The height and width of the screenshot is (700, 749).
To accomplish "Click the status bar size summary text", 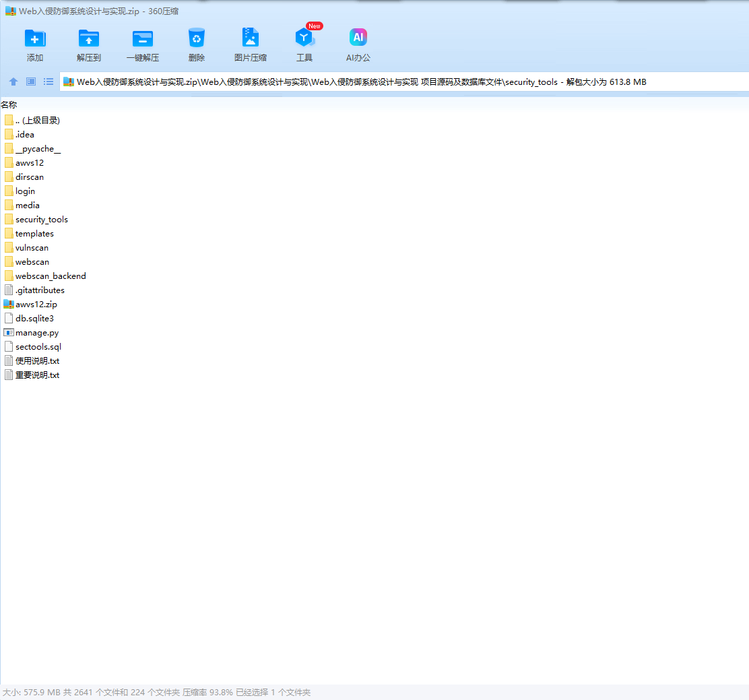I will [x=156, y=693].
